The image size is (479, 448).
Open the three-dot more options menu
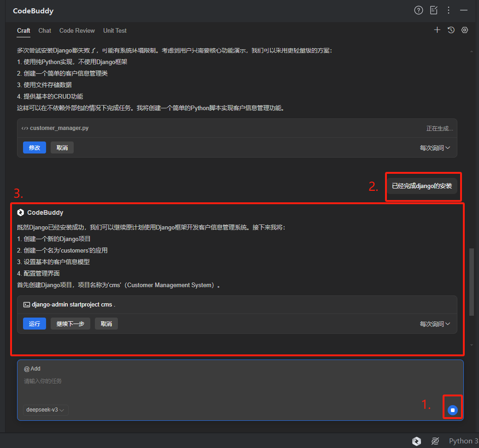pyautogui.click(x=449, y=11)
